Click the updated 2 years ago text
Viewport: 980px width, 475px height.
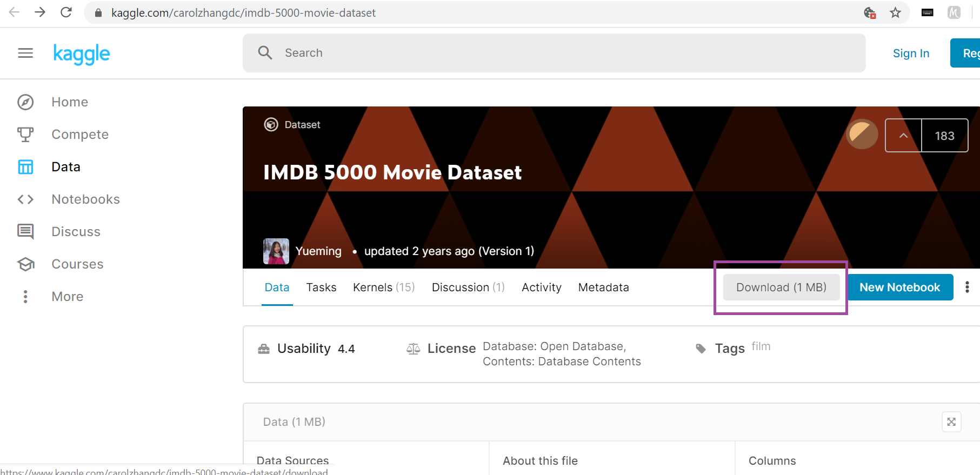419,251
